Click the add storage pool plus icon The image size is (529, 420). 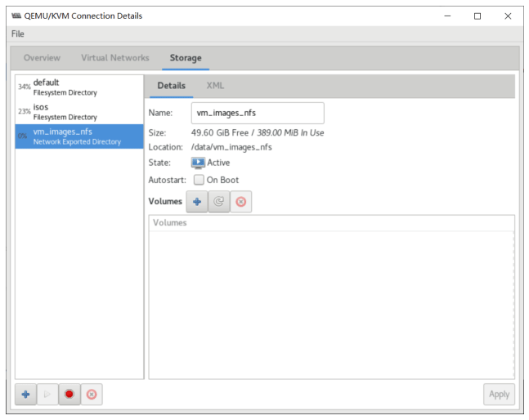click(26, 395)
